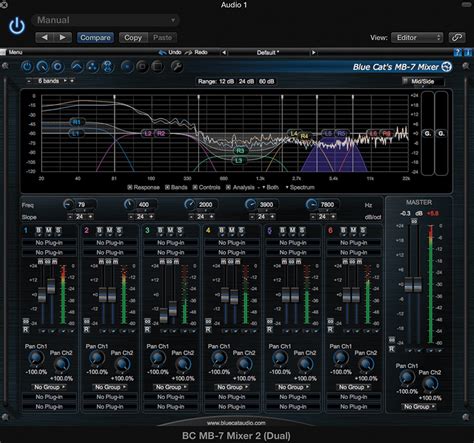This screenshot has width=474, height=443.
Task: Open the 6 bands count dropdown
Action: point(50,81)
